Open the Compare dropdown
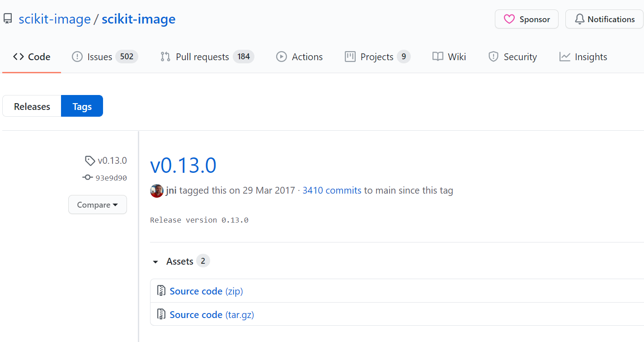The height and width of the screenshot is (342, 644). pyautogui.click(x=98, y=204)
